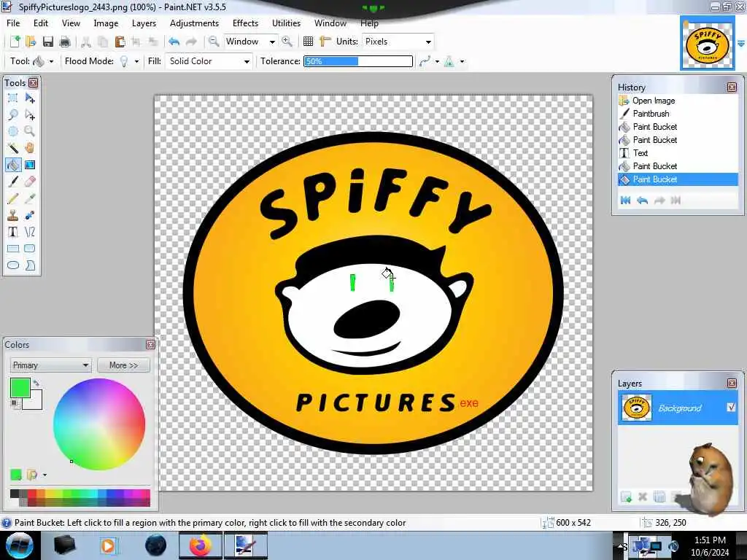Click the Paste clipboard toolbar icon
Screen dimensions: 747x560
(120, 42)
